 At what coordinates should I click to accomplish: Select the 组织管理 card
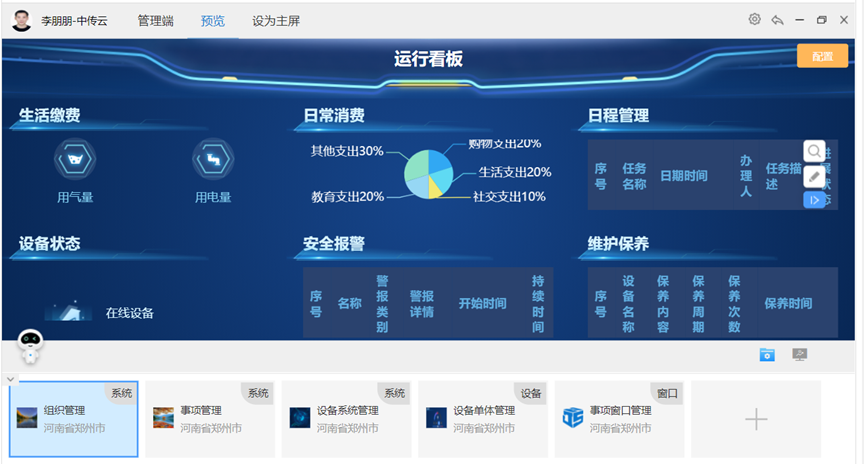pyautogui.click(x=73, y=419)
